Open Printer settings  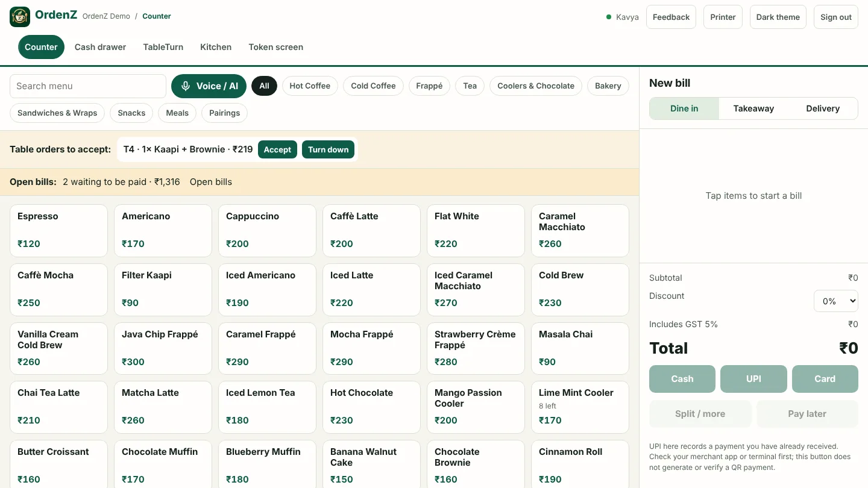tap(723, 17)
